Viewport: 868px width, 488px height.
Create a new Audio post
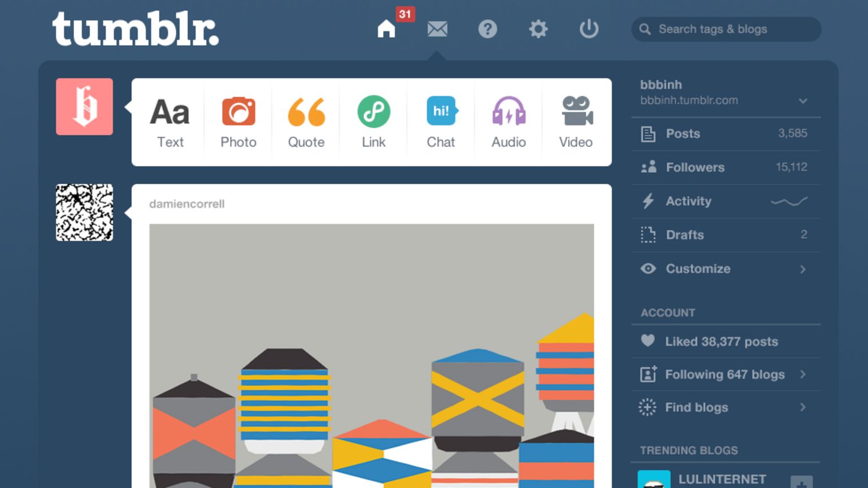(x=509, y=122)
